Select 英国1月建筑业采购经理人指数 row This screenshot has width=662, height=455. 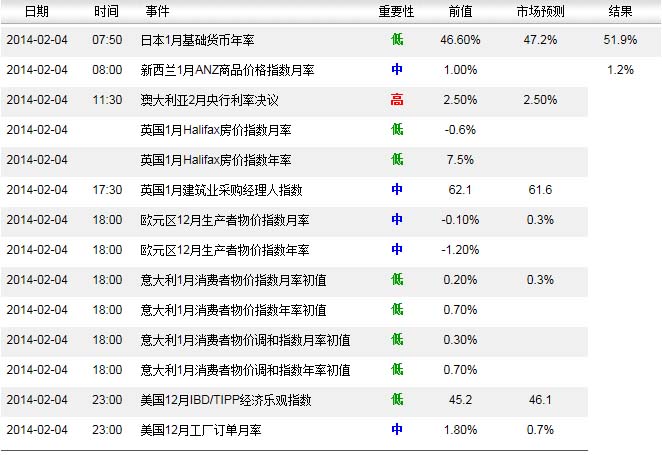pyautogui.click(x=221, y=190)
